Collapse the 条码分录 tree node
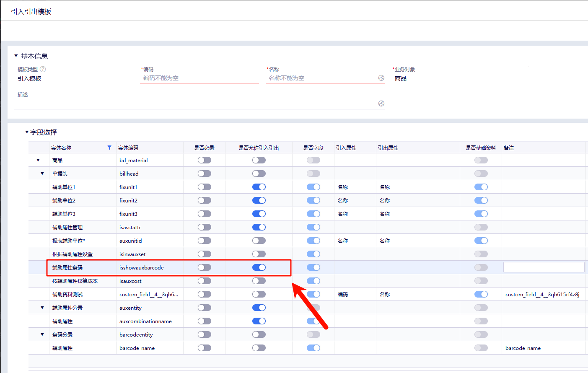The image size is (588, 373). tap(42, 334)
